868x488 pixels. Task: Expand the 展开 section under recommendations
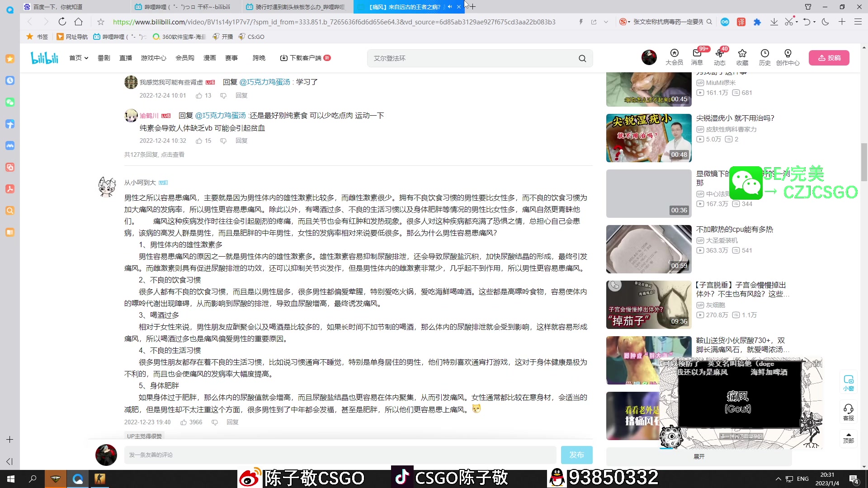pos(699,456)
